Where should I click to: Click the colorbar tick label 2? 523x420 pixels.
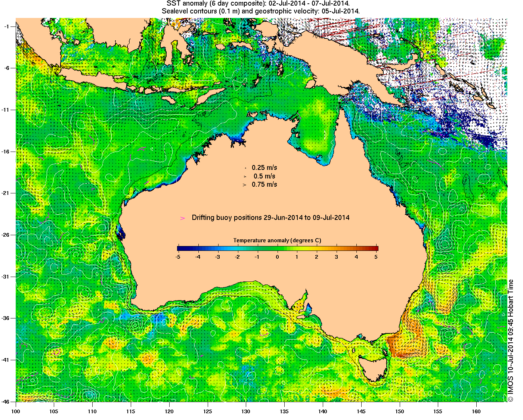[x=317, y=257]
